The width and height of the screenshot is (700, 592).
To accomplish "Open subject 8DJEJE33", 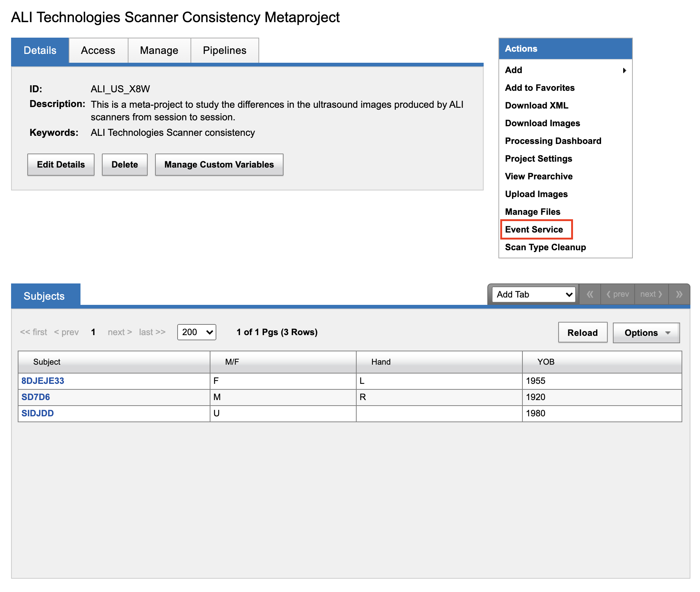I will 43,381.
